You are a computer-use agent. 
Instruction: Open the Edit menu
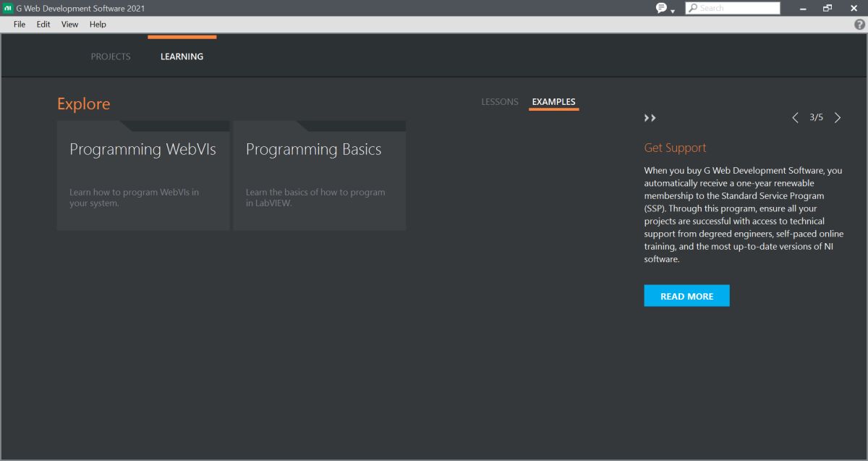pyautogui.click(x=43, y=24)
